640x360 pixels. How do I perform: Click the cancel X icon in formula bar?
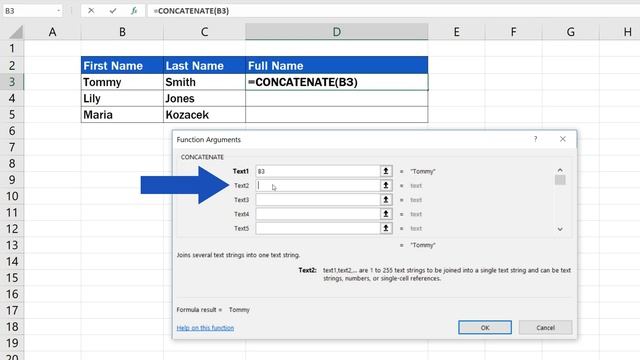91,11
